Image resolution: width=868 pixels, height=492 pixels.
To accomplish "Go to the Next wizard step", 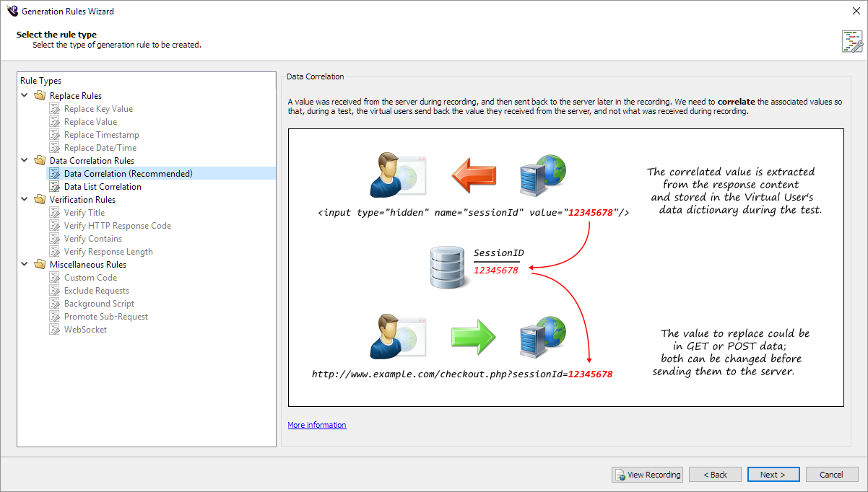I will (773, 475).
